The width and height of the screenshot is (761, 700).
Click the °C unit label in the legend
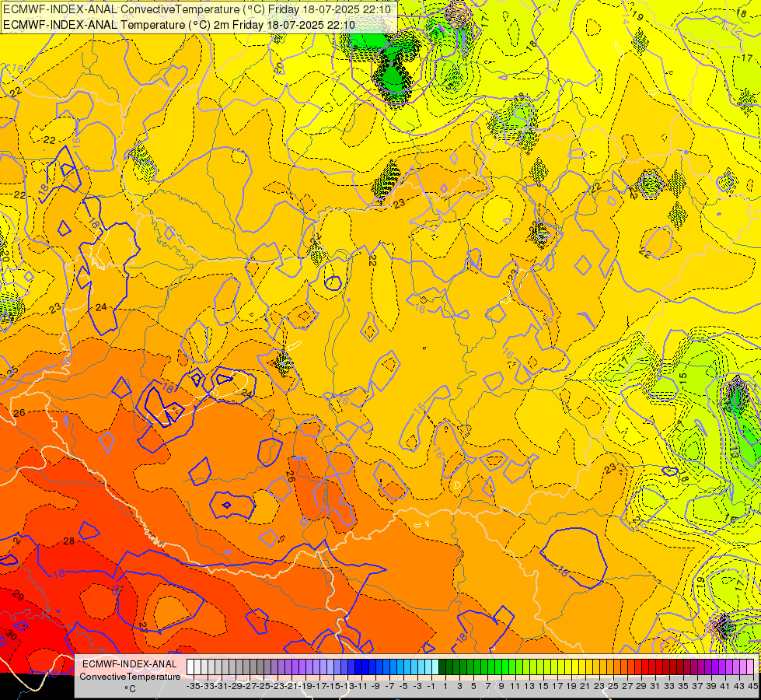coord(130,689)
